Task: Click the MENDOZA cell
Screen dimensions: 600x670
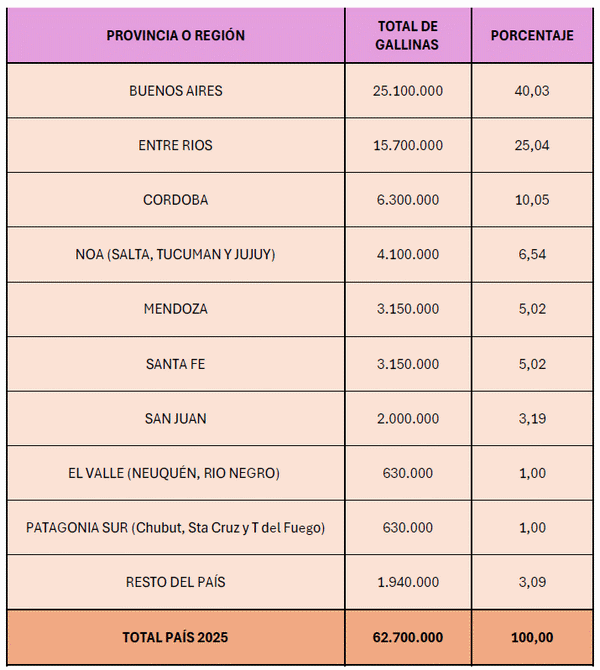Action: [176, 309]
